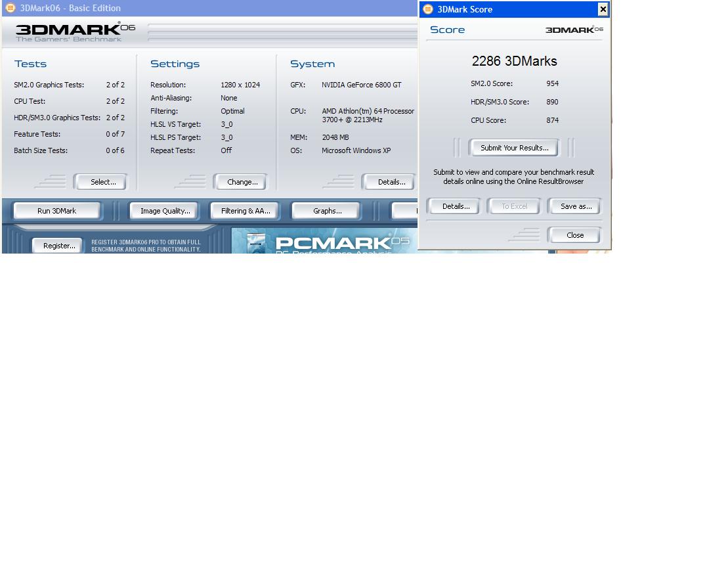
Task: Open the Select tests button
Action: pyautogui.click(x=100, y=182)
